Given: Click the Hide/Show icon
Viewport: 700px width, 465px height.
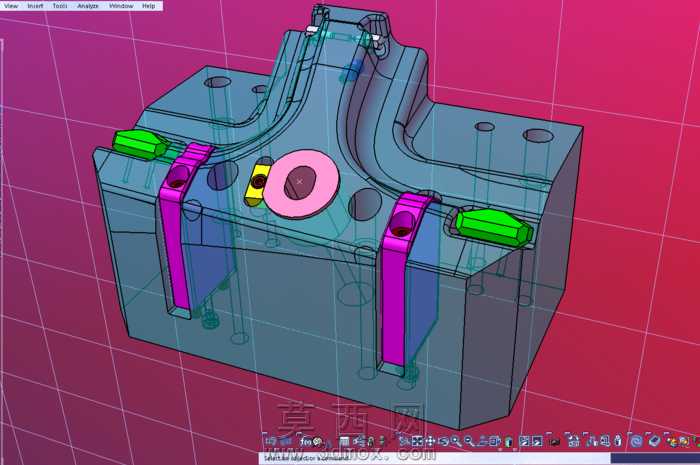Looking at the screenshot, I should point(524,441).
